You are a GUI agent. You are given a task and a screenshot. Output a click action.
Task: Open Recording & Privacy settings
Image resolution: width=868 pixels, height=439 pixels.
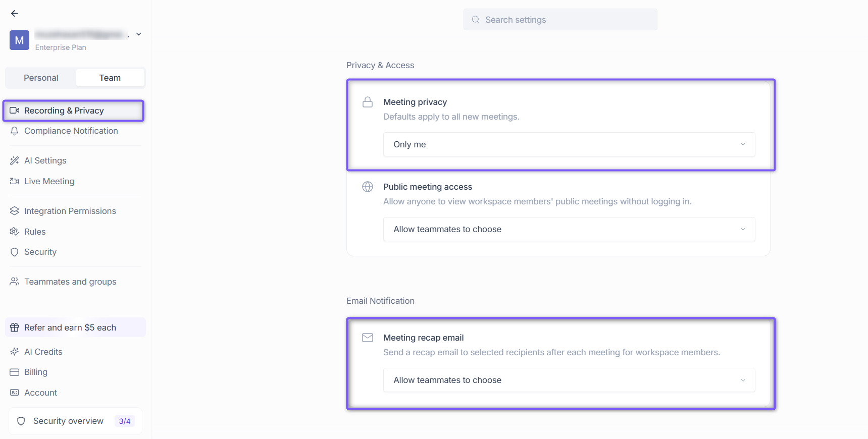(74, 111)
